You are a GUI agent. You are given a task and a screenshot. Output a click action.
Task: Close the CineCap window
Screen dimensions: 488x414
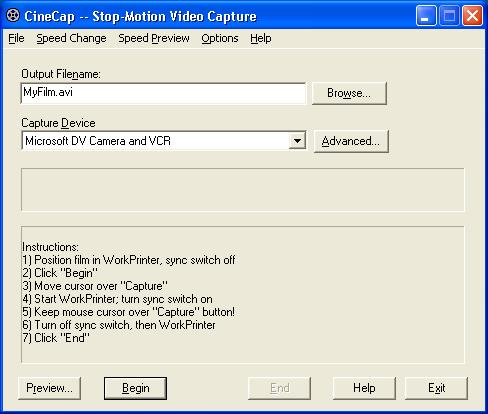(x=472, y=16)
